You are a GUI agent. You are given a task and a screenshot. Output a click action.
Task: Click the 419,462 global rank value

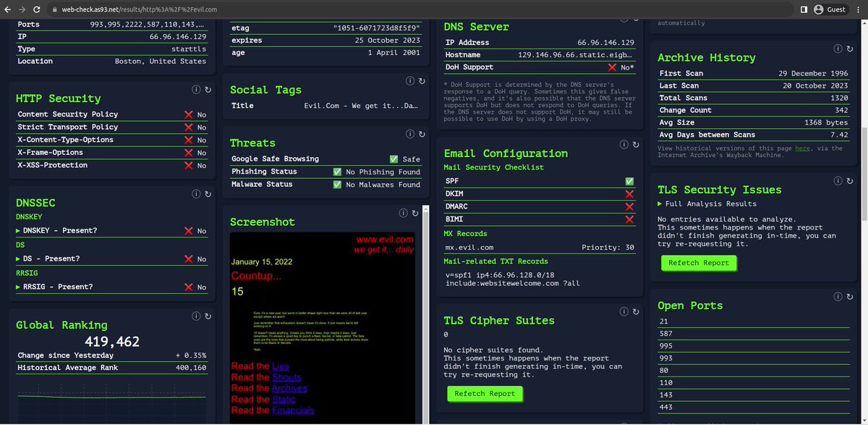(x=112, y=341)
